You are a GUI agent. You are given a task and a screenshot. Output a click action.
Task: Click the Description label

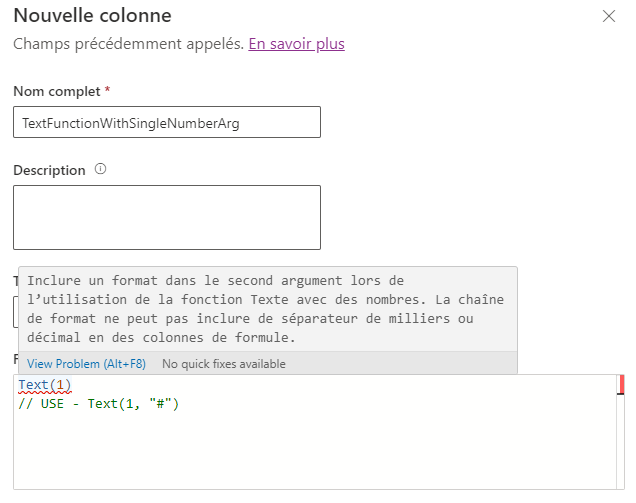point(49,170)
